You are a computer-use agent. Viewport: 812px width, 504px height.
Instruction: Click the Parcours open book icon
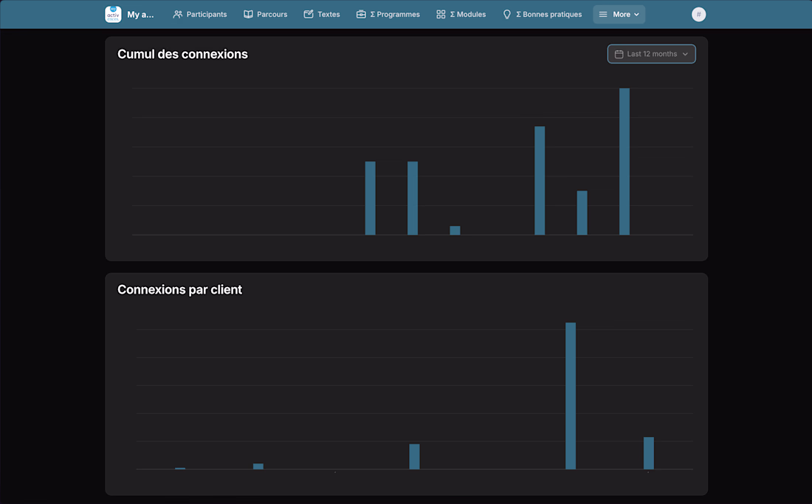coord(248,14)
